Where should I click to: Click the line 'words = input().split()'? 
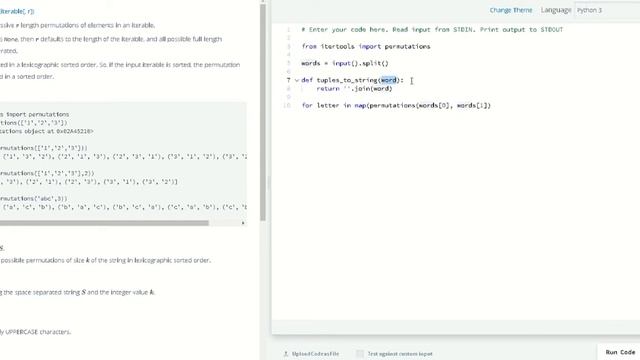pos(345,63)
